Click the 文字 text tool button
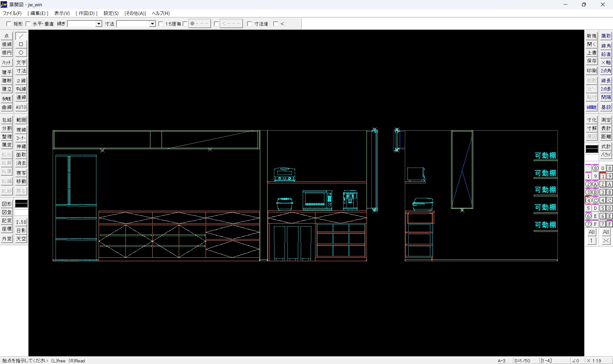Image resolution: width=613 pixels, height=364 pixels. click(21, 63)
